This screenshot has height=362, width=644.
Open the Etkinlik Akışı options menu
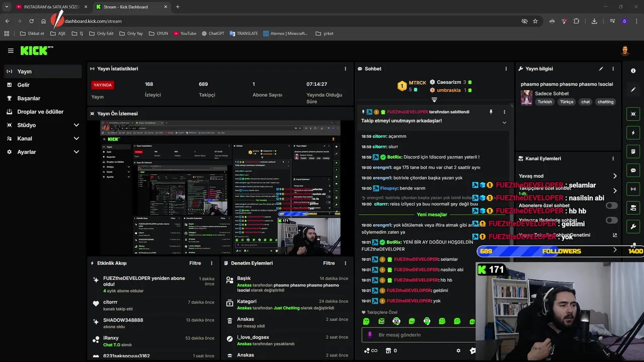211,263
